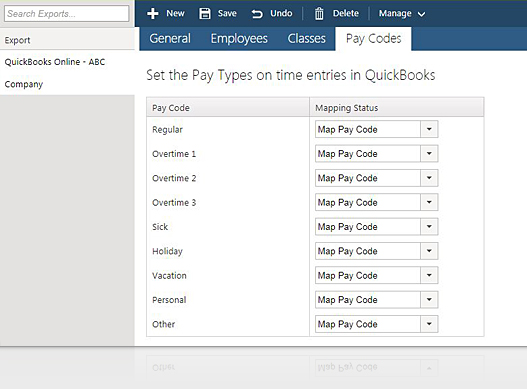Open mapping dropdown arrow for Regular
This screenshot has height=389, width=527.
point(429,129)
